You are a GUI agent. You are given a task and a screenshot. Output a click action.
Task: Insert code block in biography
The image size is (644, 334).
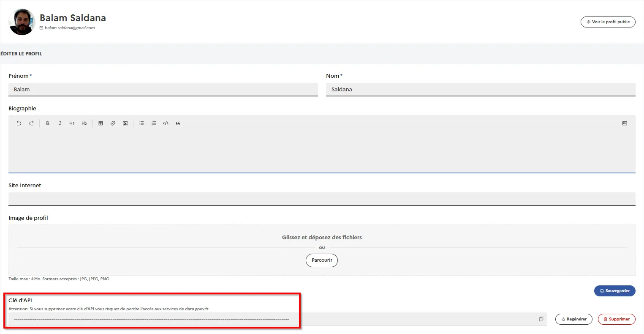(166, 123)
